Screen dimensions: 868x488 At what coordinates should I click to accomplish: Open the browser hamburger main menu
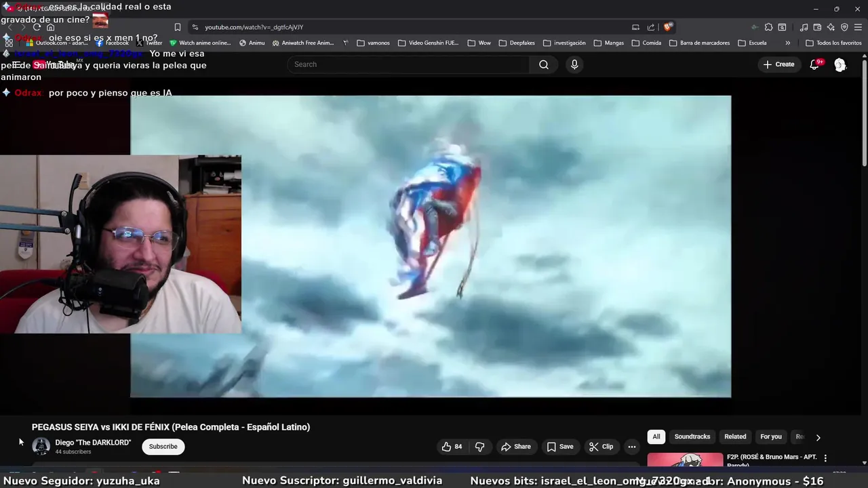[859, 27]
